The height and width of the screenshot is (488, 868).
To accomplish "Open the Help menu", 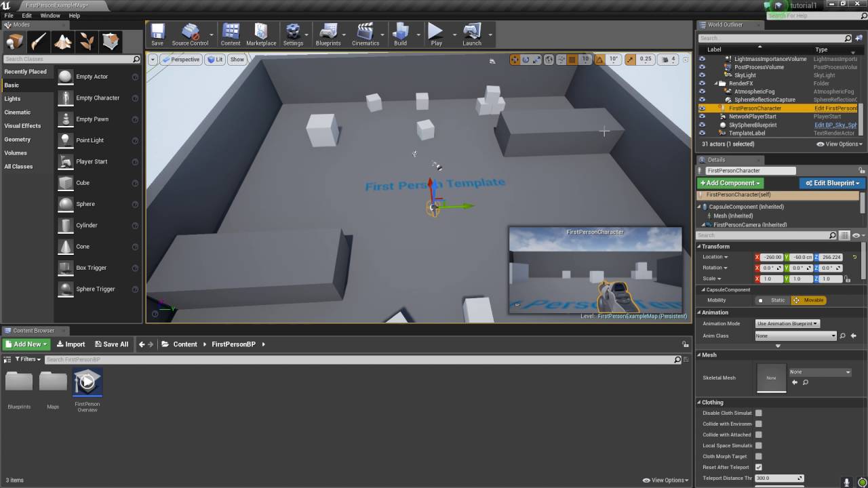I will pos(75,15).
